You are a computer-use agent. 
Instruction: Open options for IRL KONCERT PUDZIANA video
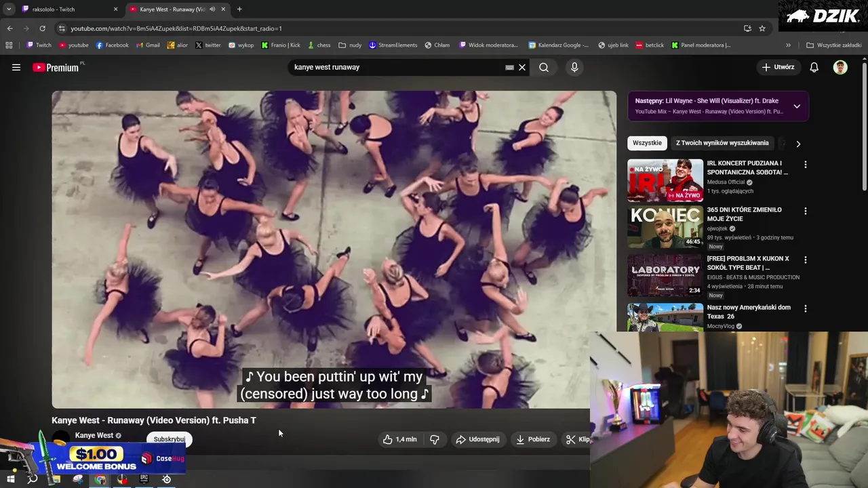click(806, 165)
